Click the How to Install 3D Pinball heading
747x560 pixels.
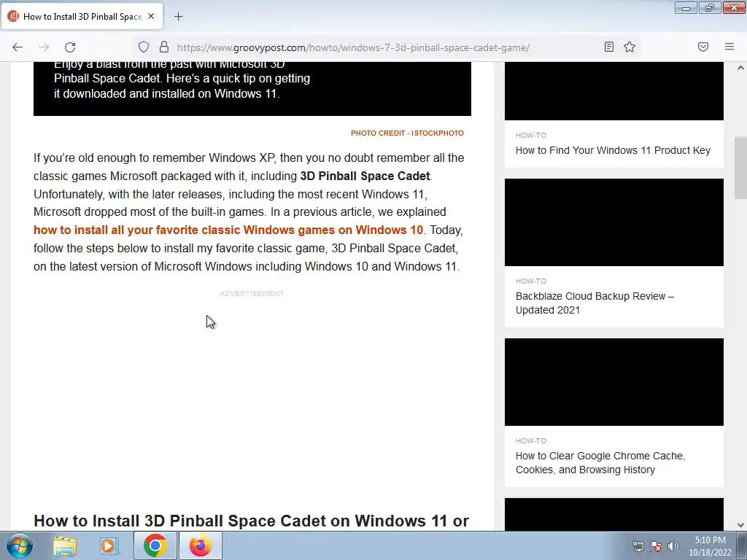click(252, 521)
